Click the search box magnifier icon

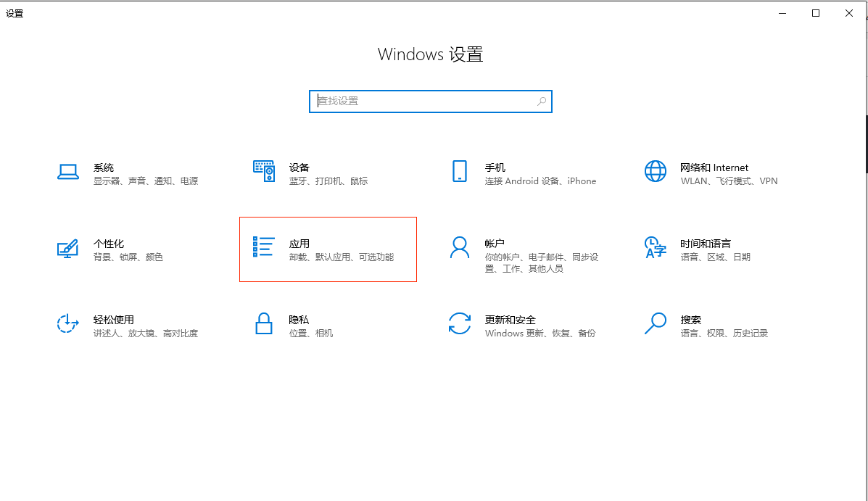542,102
